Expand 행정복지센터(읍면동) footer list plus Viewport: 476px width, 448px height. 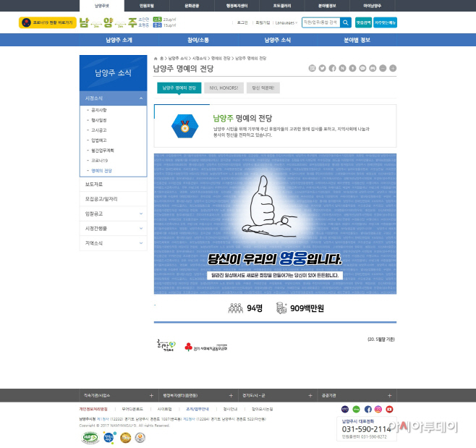(x=231, y=395)
